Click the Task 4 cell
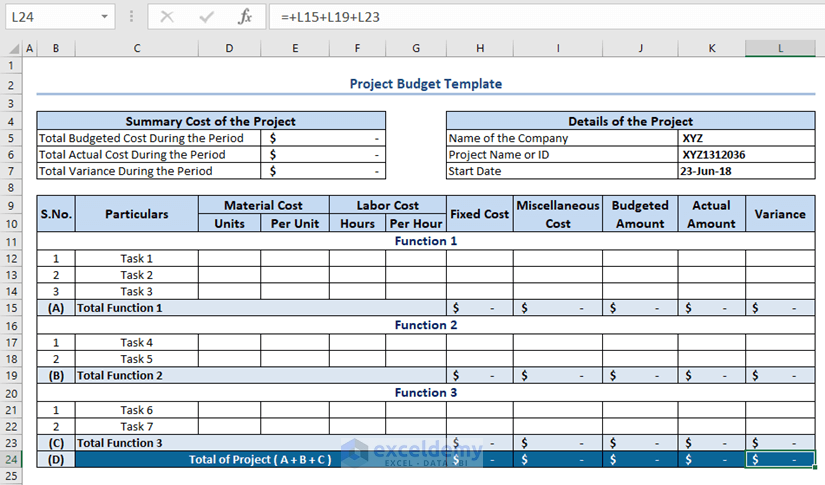The height and width of the screenshot is (485, 825). pos(137,342)
